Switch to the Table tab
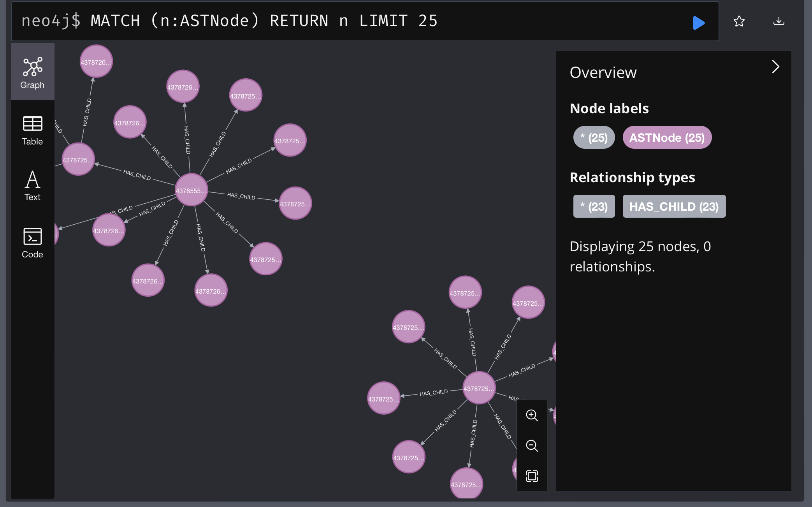This screenshot has height=507, width=812. [32, 128]
